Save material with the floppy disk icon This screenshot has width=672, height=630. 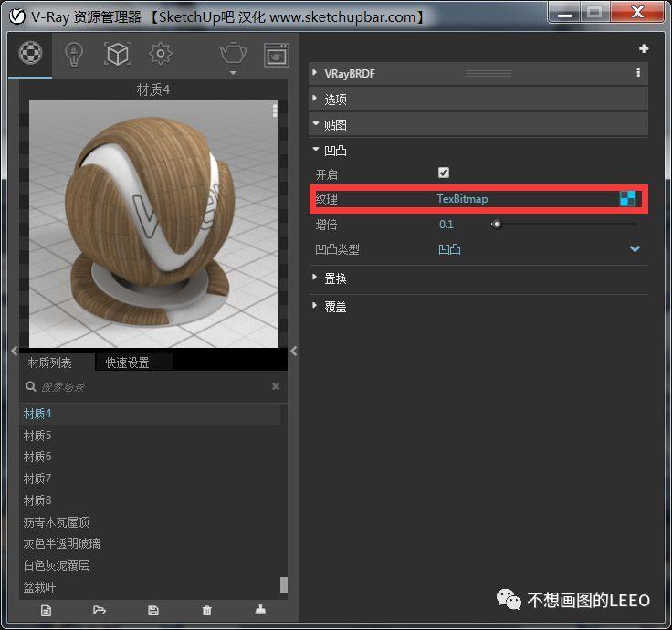click(153, 610)
